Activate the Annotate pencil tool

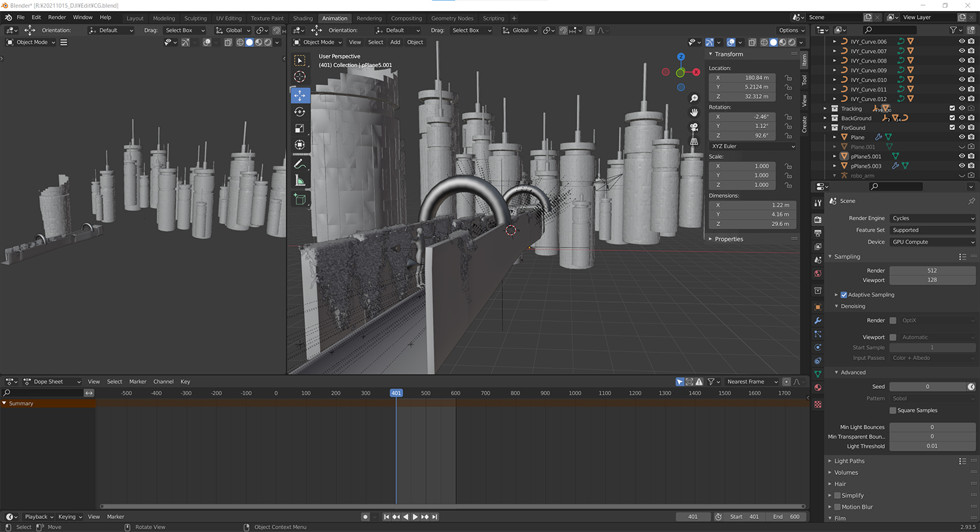coord(300,164)
